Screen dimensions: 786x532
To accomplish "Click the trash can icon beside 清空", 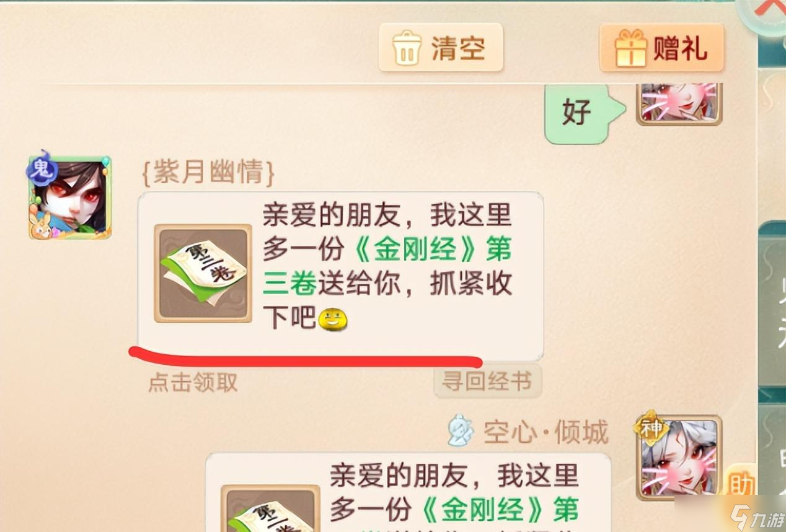I will pos(407,48).
